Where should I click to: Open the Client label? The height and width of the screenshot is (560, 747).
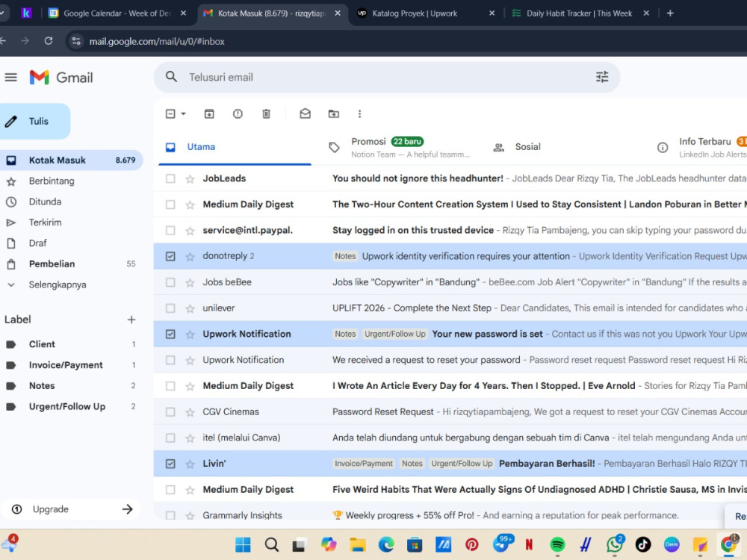(x=42, y=344)
